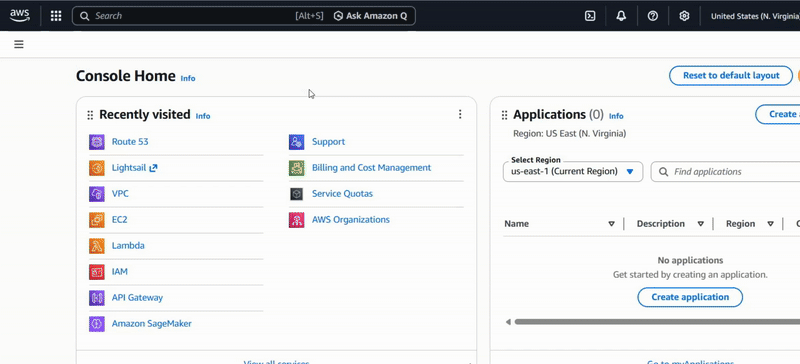Open the Lambda link
Screen dimensions: 800x364
point(128,246)
